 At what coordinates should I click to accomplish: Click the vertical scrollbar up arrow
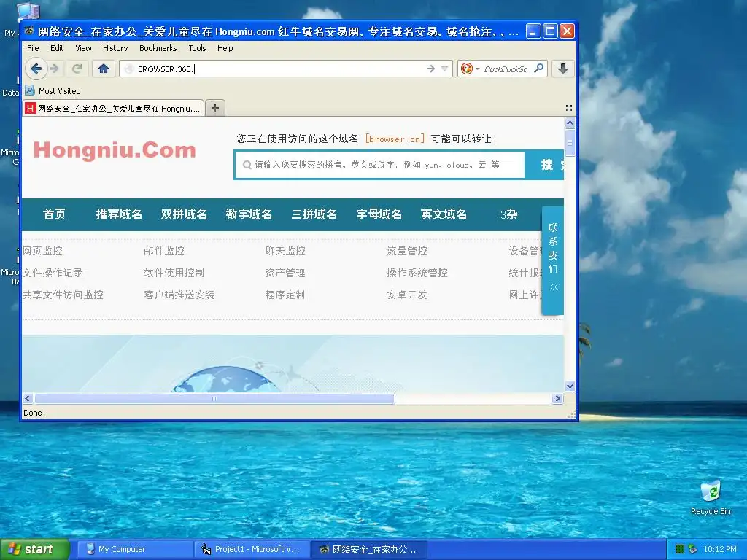coord(570,122)
